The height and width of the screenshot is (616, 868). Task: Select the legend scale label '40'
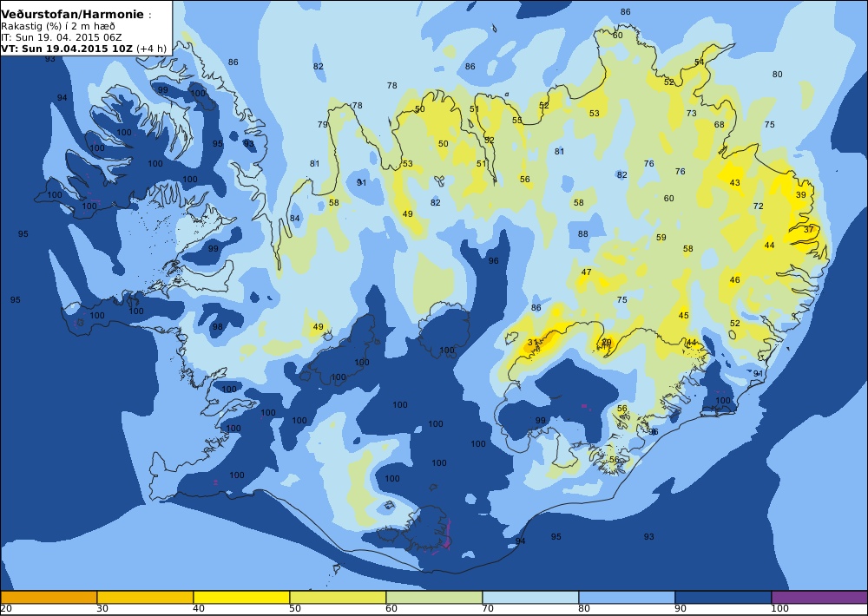tap(199, 609)
